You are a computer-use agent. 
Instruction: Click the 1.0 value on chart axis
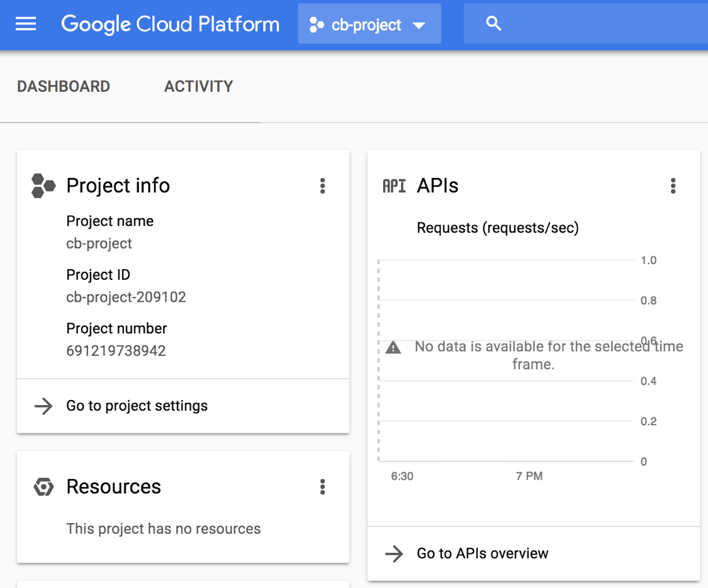click(648, 260)
